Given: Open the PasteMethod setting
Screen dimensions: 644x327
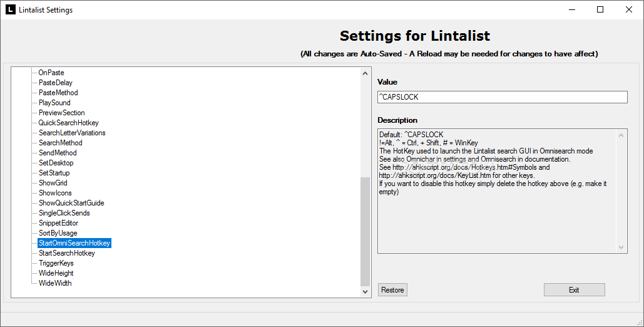Looking at the screenshot, I should 58,93.
